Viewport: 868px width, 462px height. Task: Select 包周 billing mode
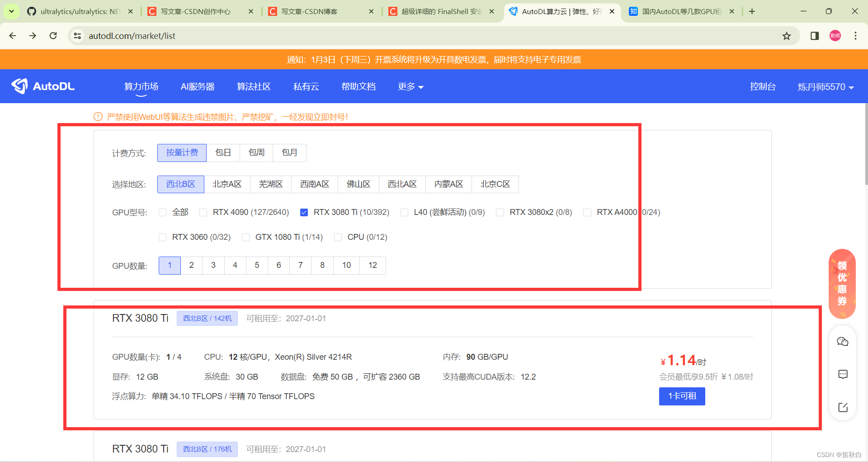(x=256, y=152)
